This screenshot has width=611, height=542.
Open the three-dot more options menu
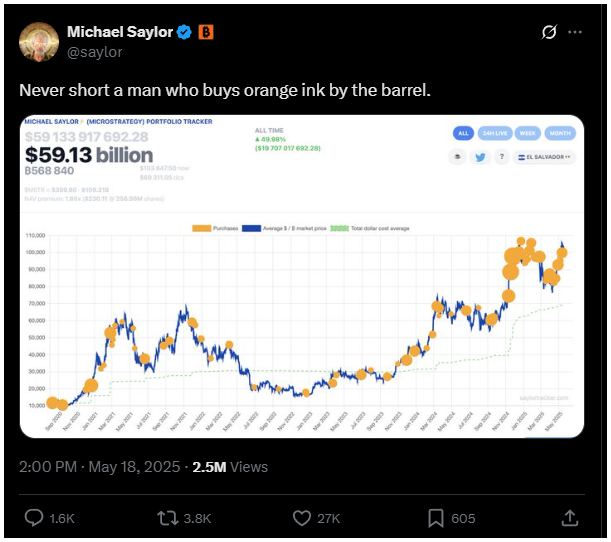coord(575,32)
